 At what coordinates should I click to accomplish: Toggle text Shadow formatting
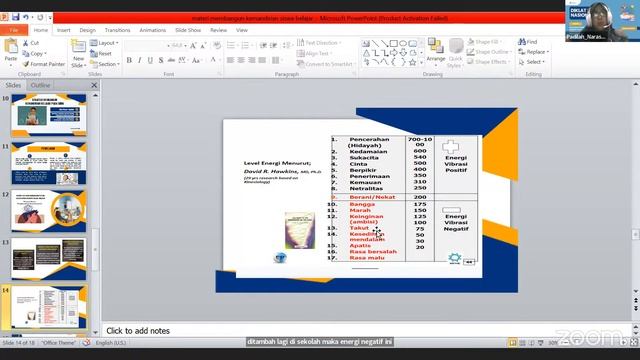pos(161,60)
